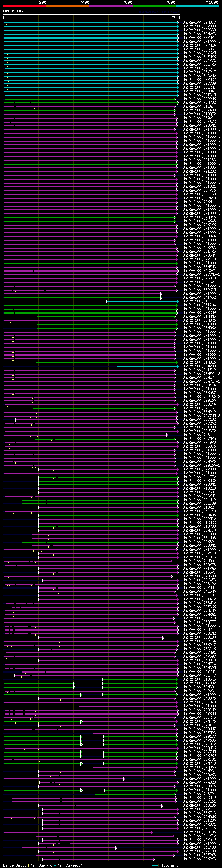The width and height of the screenshot is (222, 868).
Task: Select the UniRef100_A5K9V3 label
Action: pyautogui.click(x=199, y=859)
